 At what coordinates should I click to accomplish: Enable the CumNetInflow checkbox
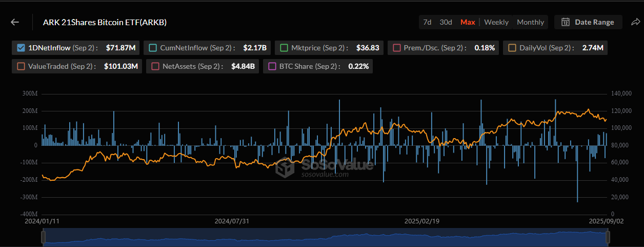[152, 48]
